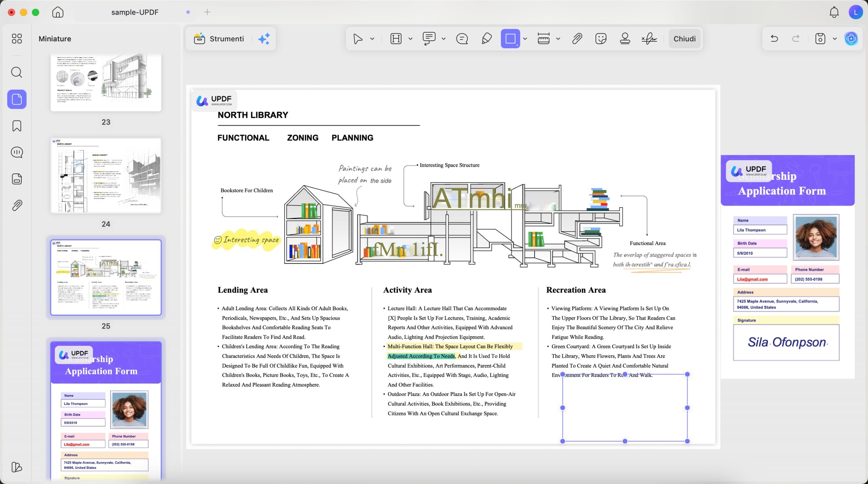Click the undo arrow
The height and width of the screenshot is (484, 868).
774,39
